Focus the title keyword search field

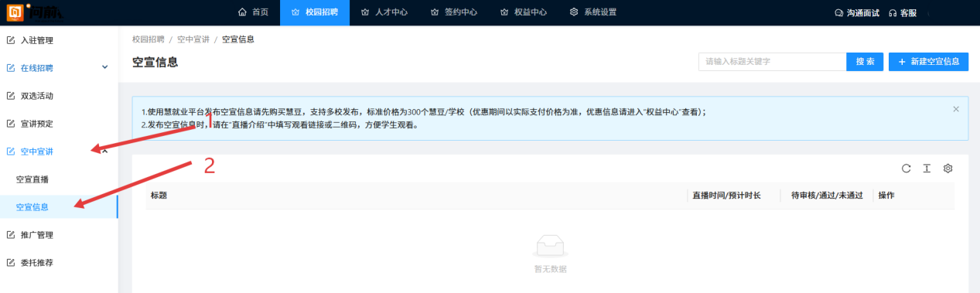pyautogui.click(x=772, y=62)
